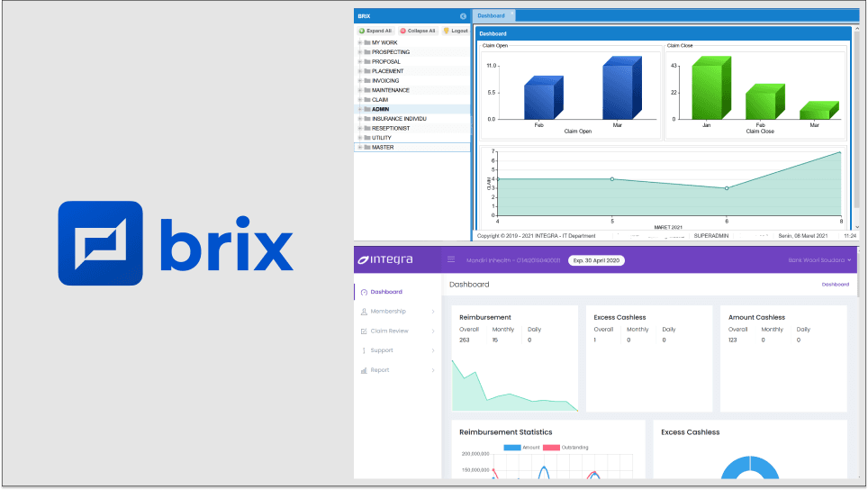
Task: Select the MY WORK folder icon
Action: 367,42
